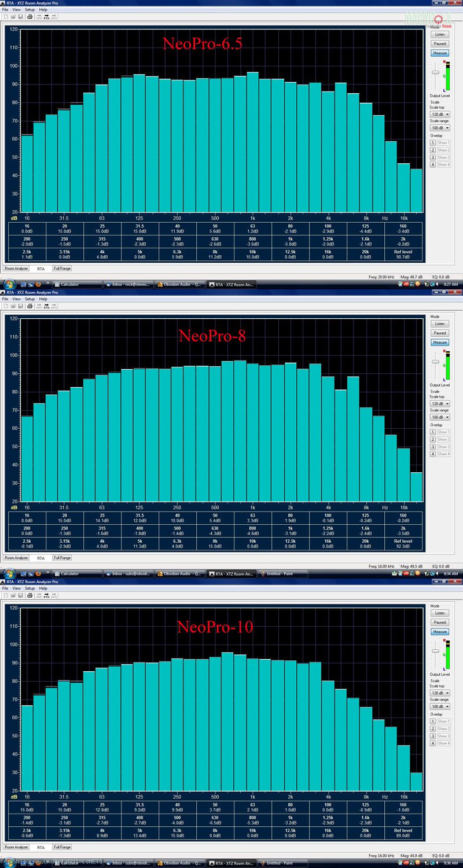Click the Open folder icon in NeoPro-6.5 window
Screen dimensions: 463x868
tap(13, 17)
